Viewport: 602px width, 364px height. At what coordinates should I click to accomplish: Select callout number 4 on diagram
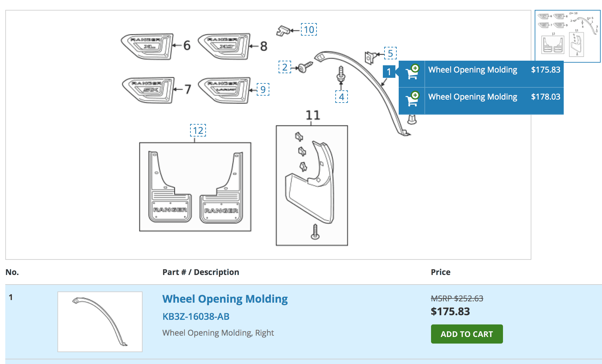[x=342, y=97]
